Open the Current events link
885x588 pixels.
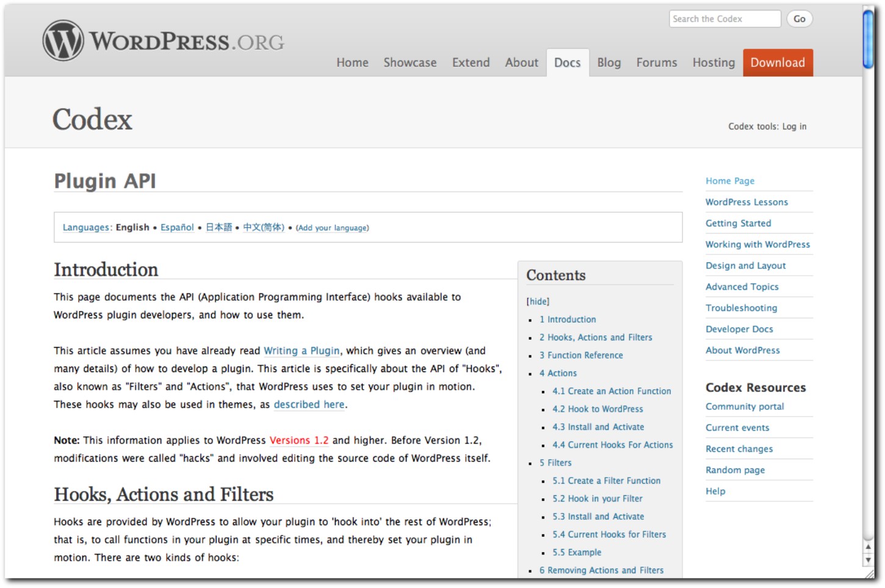(737, 428)
